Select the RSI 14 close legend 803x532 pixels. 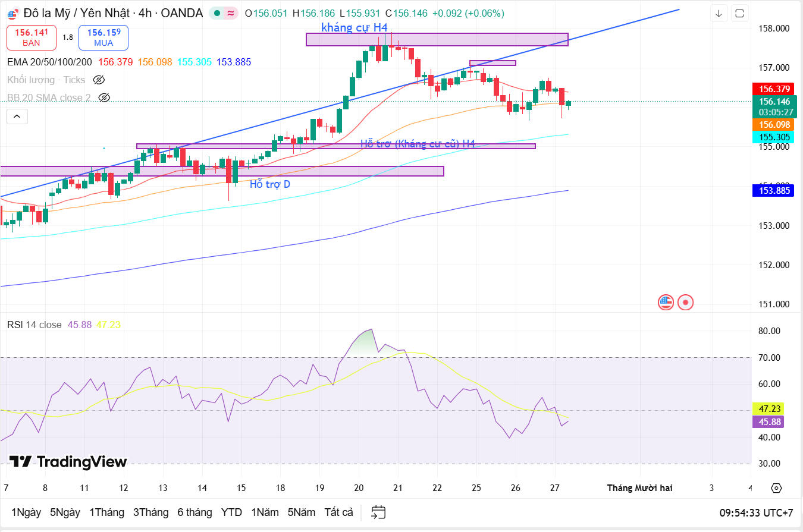click(34, 325)
